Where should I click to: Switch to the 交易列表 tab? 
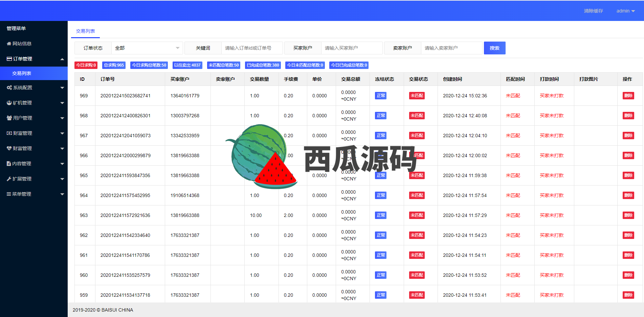[x=85, y=31]
